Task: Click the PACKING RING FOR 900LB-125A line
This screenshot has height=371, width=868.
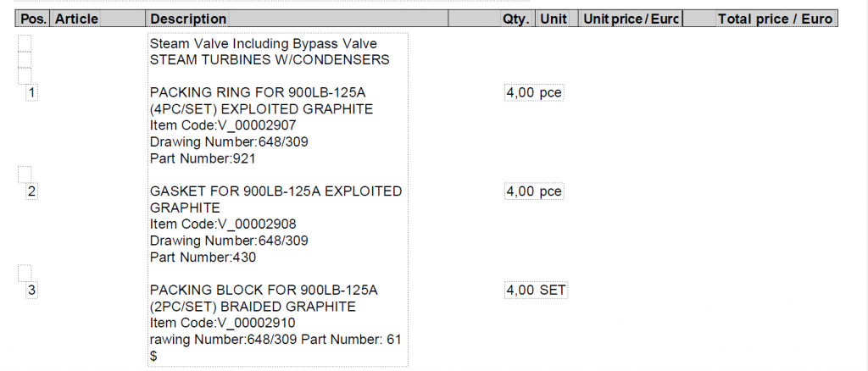Action: point(263,92)
